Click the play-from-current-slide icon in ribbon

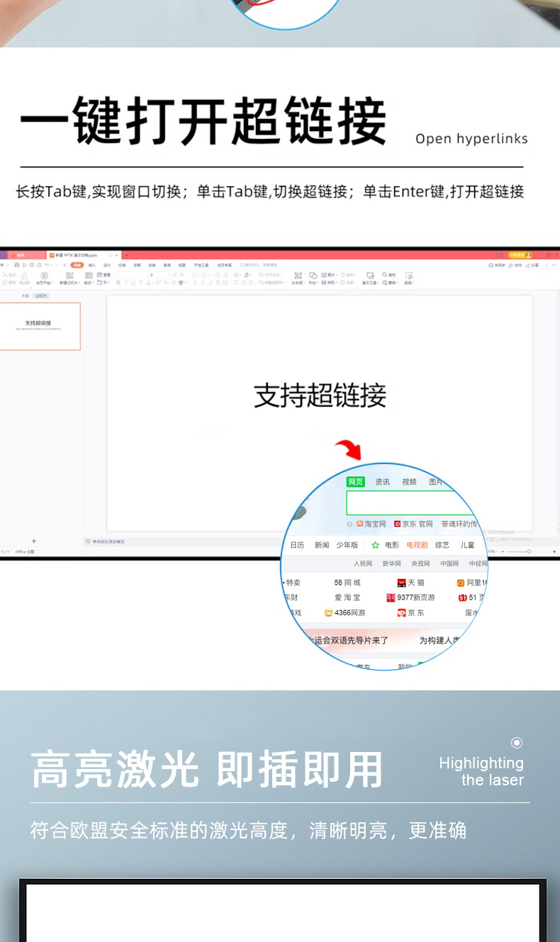(x=44, y=275)
